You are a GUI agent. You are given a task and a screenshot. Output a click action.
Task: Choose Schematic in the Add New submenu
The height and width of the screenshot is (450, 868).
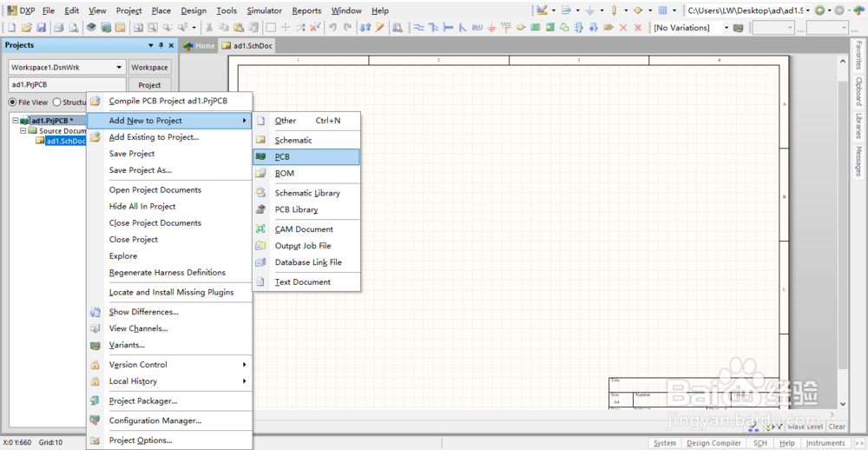pyautogui.click(x=306, y=140)
